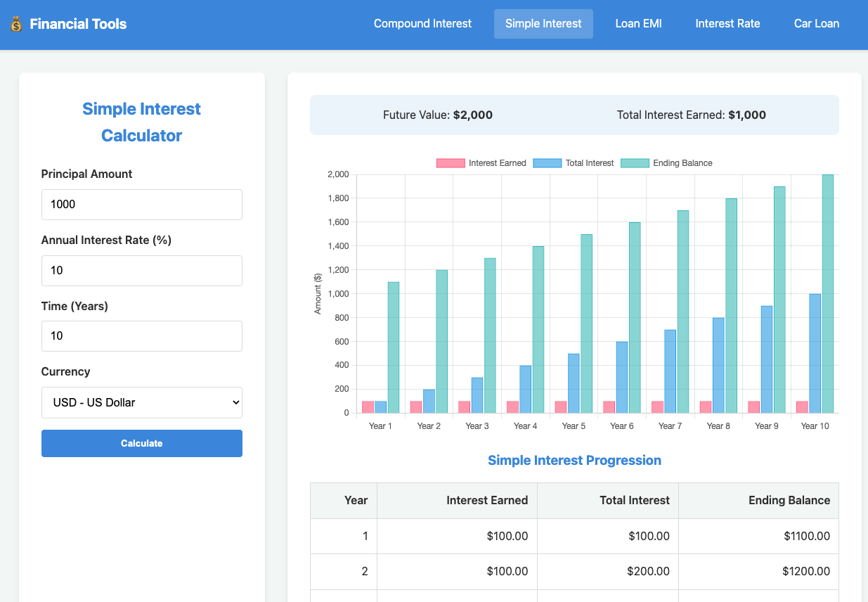Viewport: 868px width, 602px height.
Task: Expand the Currency dropdown
Action: (x=142, y=403)
